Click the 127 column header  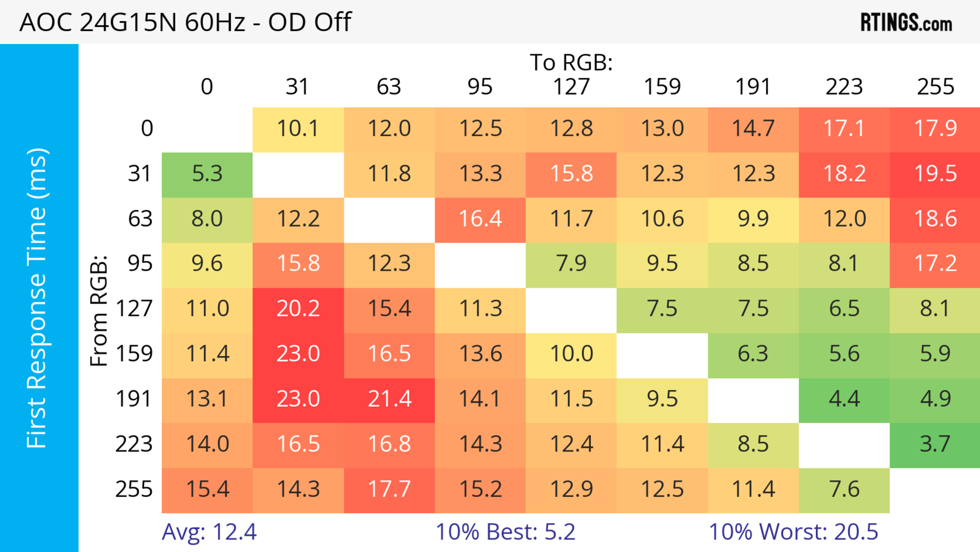[x=571, y=87]
